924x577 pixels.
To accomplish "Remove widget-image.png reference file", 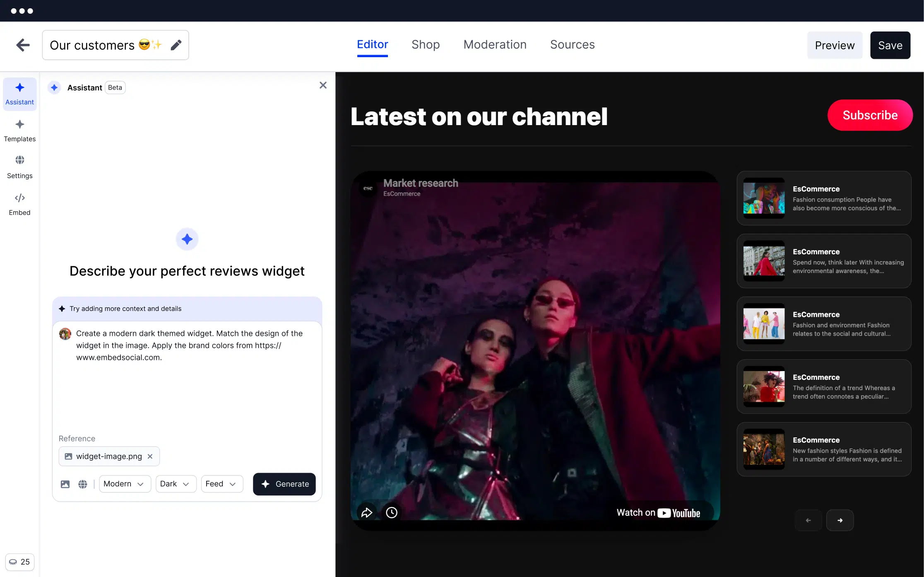I will tap(150, 456).
